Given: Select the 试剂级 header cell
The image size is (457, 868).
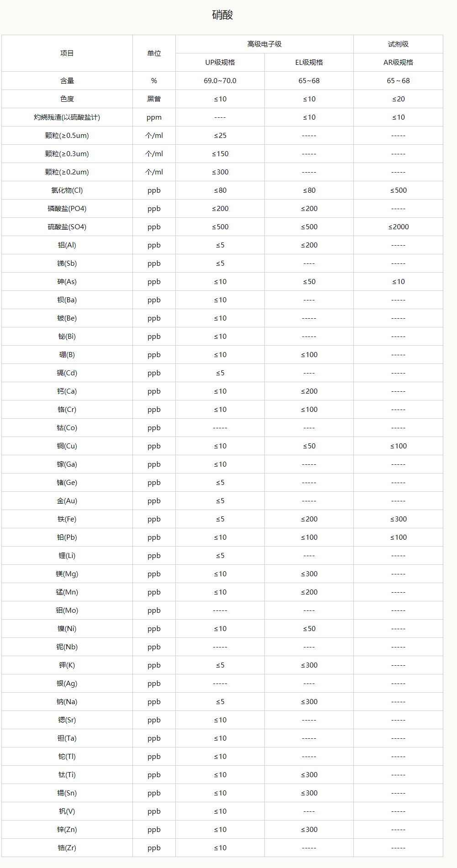Looking at the screenshot, I should [x=398, y=44].
